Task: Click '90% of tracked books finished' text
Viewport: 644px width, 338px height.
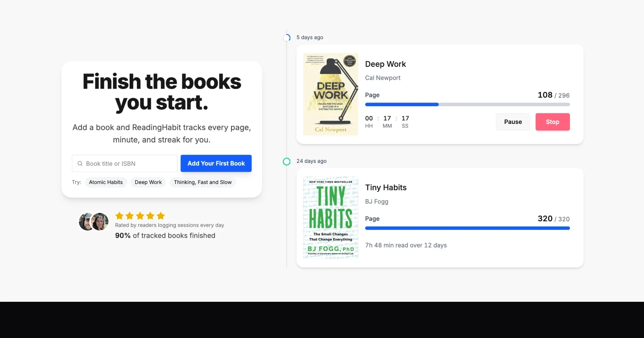Action: tap(165, 235)
